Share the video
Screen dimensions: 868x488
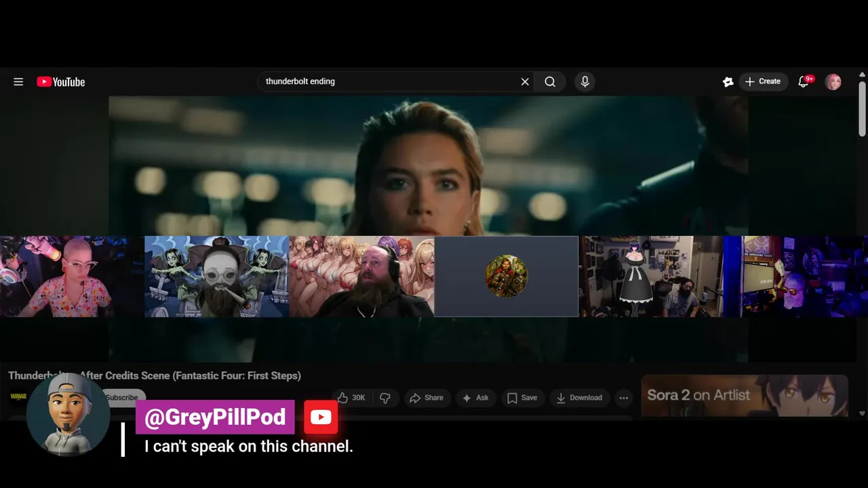tap(427, 398)
